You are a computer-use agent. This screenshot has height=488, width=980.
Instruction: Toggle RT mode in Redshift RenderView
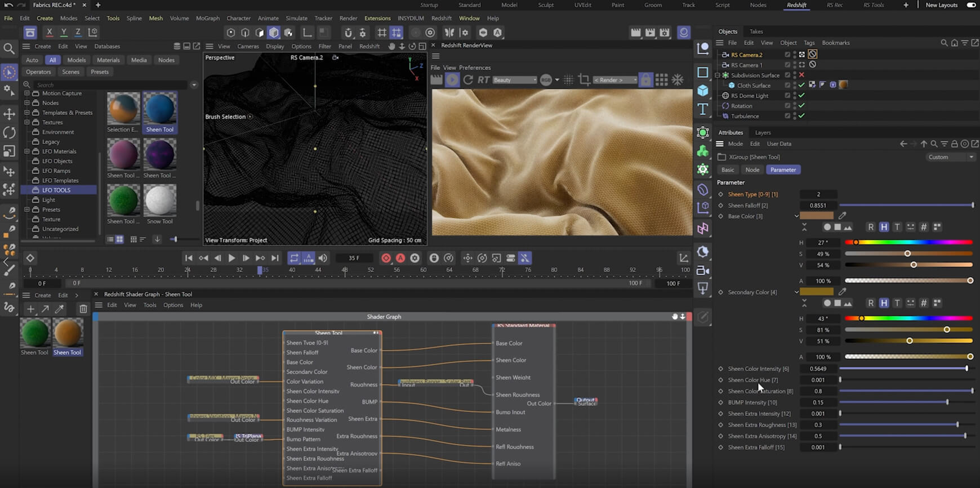tap(483, 80)
